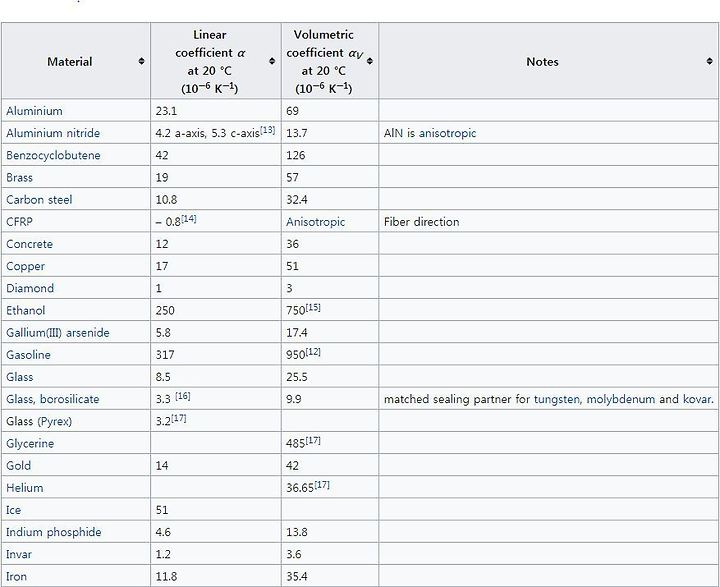
Task: Select Aluminium linear value 23.1
Action: pos(166,111)
